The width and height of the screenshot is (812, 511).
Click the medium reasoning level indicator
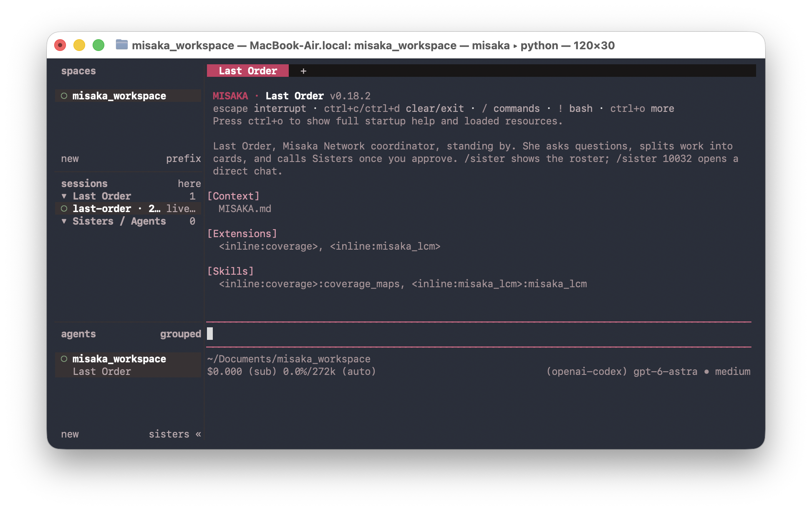[732, 372]
